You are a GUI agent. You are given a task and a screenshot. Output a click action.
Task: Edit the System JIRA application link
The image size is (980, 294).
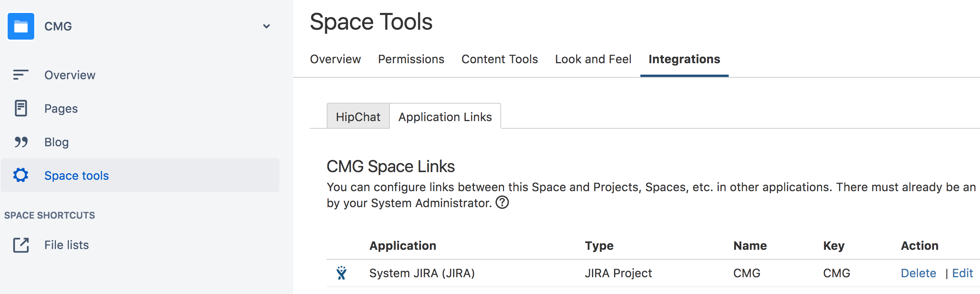click(962, 273)
